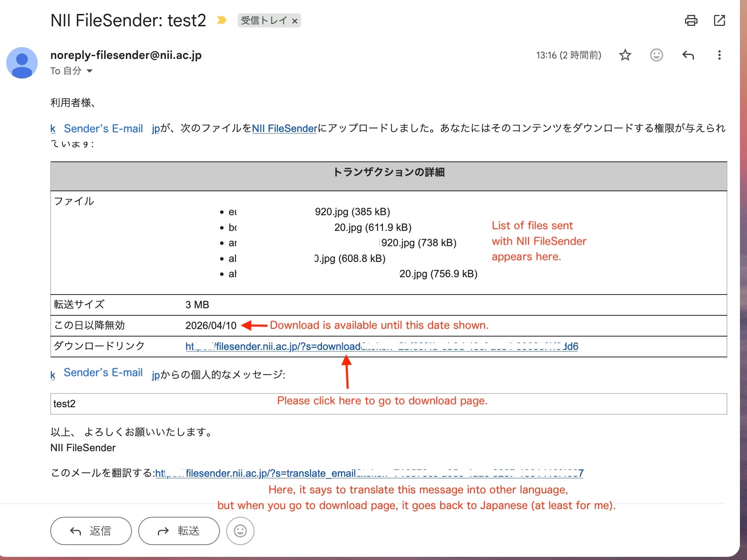Star this email message
The height and width of the screenshot is (560, 747).
tap(625, 55)
